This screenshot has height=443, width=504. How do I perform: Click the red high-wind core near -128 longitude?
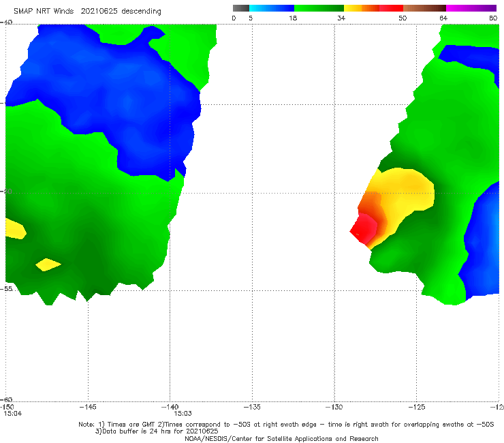(363, 228)
